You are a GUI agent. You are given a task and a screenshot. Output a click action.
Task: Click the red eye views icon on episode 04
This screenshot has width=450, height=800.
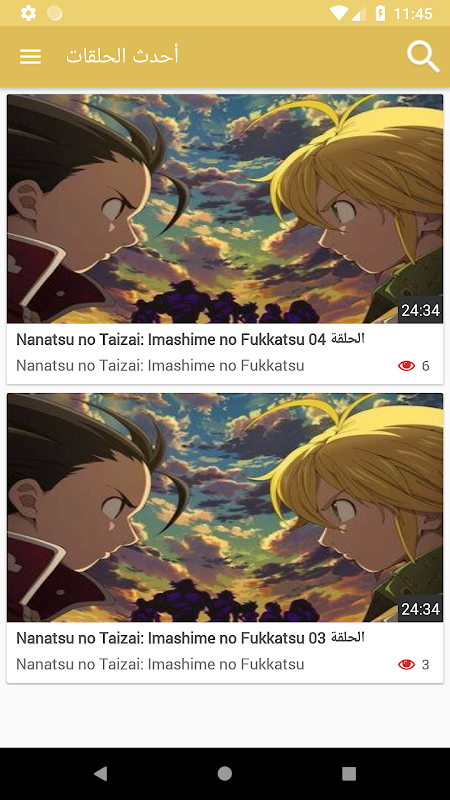point(407,365)
